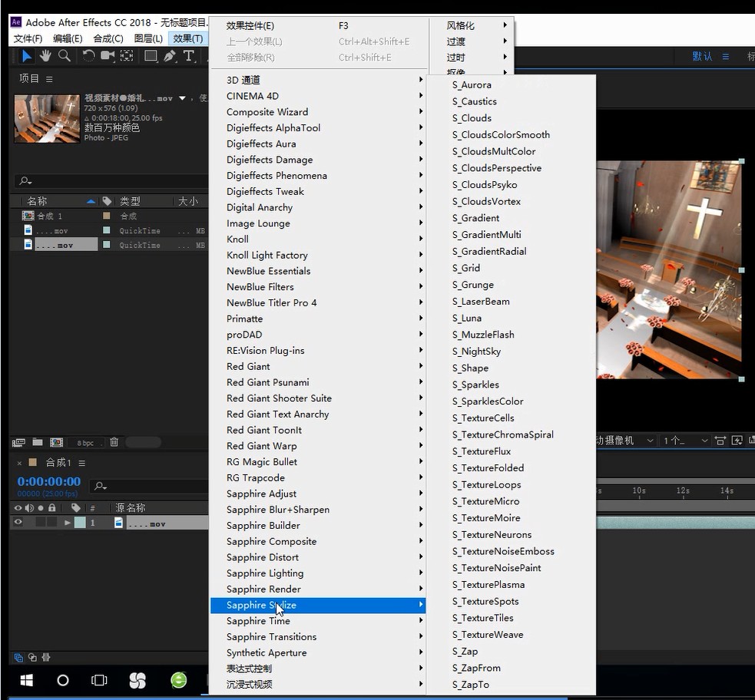Viewport: 755px width, 700px height.
Task: Toggle layer 1 video visibility eye
Action: point(18,522)
